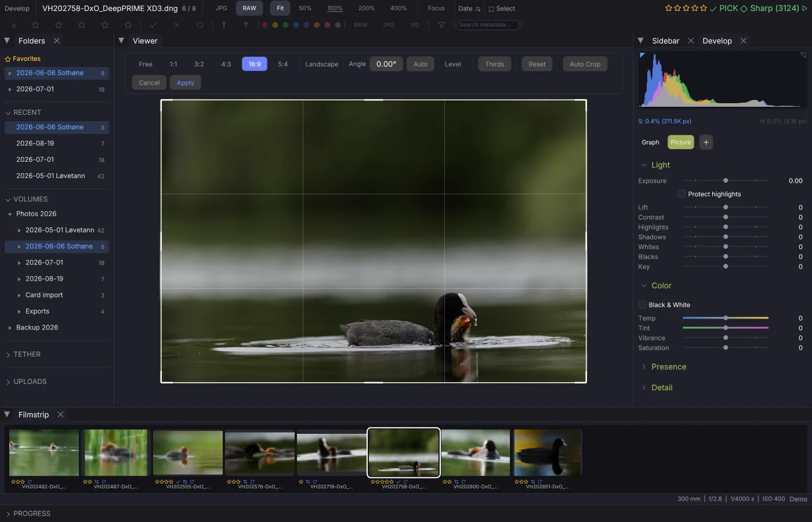Expand the Detail section

click(x=644, y=387)
